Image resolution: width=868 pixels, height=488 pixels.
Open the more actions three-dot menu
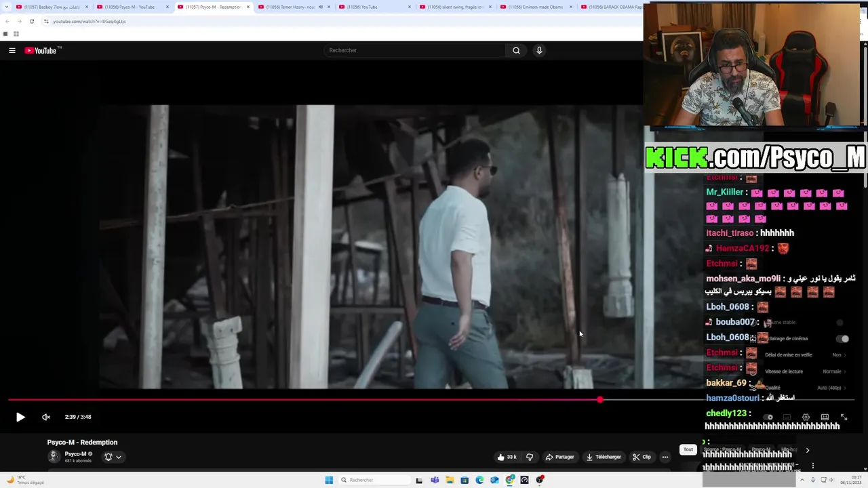click(x=665, y=457)
